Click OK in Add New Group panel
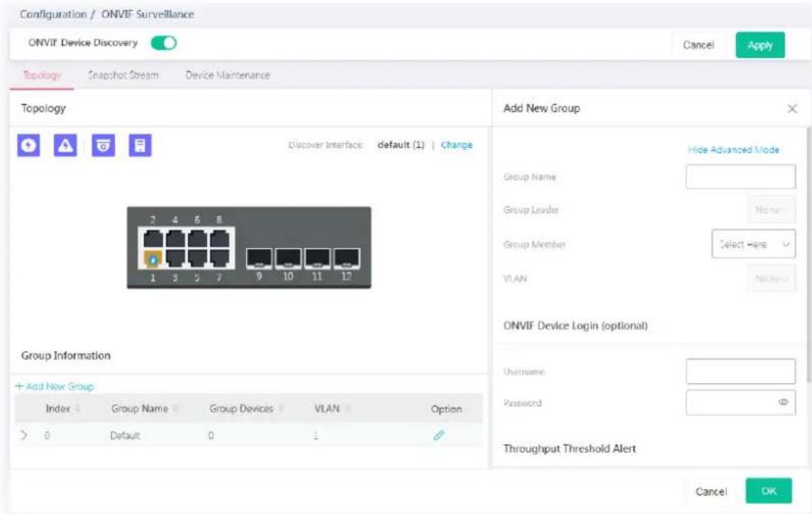The width and height of the screenshot is (812, 514). pyautogui.click(x=768, y=491)
